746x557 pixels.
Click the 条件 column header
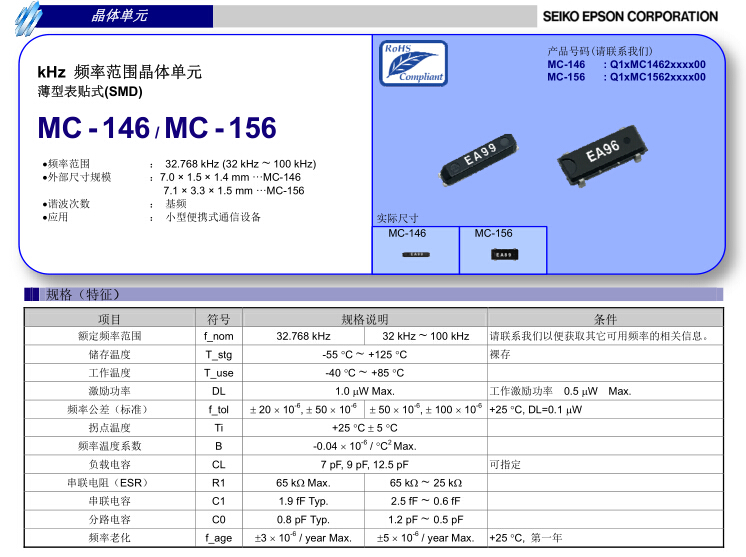coord(605,319)
